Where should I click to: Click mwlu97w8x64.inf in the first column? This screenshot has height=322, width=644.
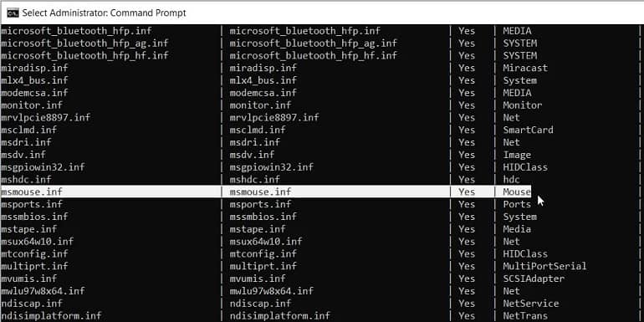point(43,291)
